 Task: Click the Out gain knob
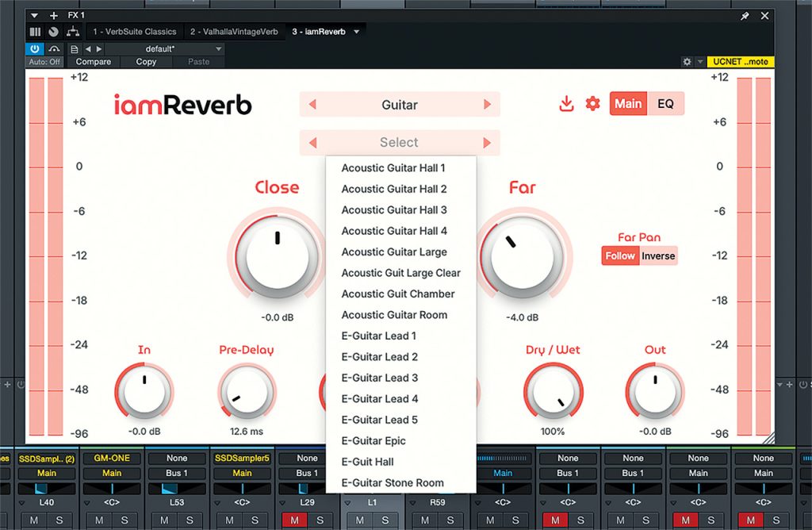pos(655,392)
